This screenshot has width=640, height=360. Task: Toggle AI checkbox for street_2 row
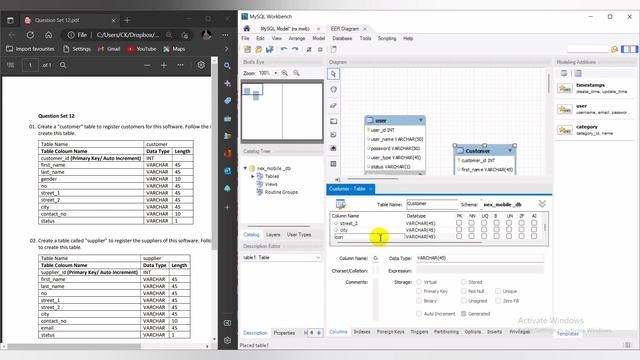click(x=534, y=223)
